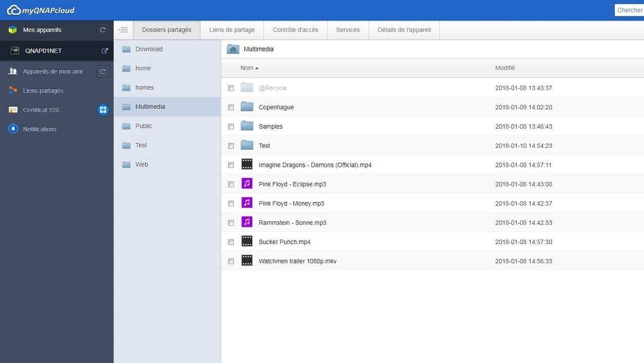Click the myQNAPcloud logo
The width and height of the screenshot is (644, 363).
pos(41,10)
